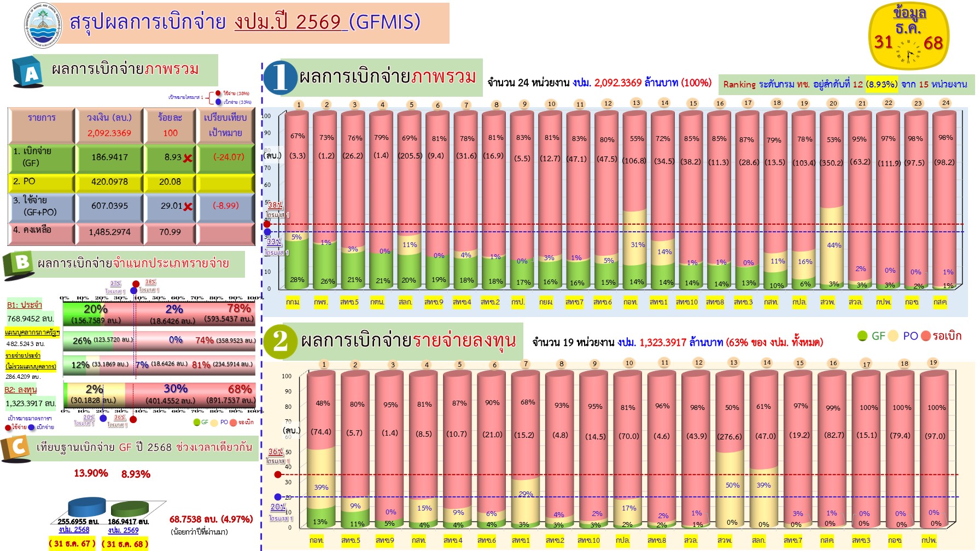Click the blue cylinder for งปม. 2568

[87, 507]
